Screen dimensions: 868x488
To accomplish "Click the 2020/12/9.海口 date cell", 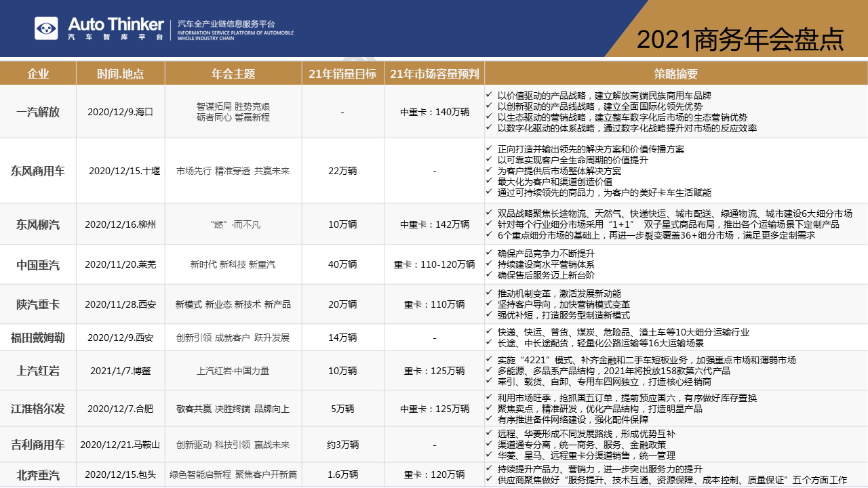I will [121, 112].
